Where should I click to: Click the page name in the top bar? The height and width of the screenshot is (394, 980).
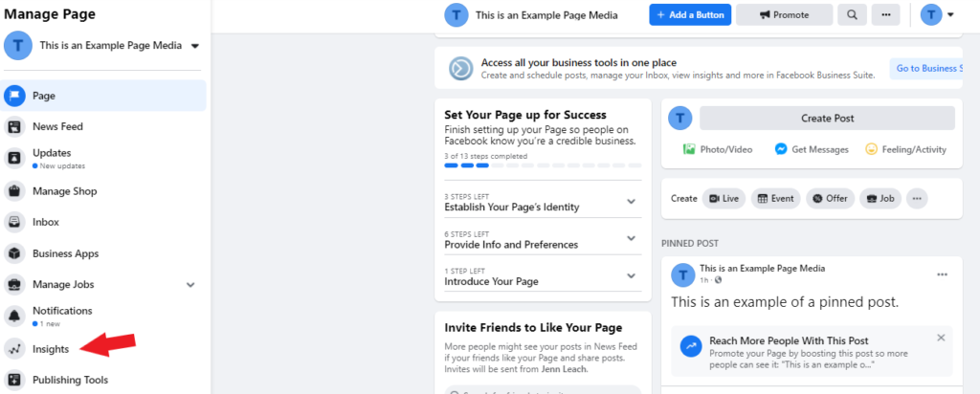coord(546,15)
